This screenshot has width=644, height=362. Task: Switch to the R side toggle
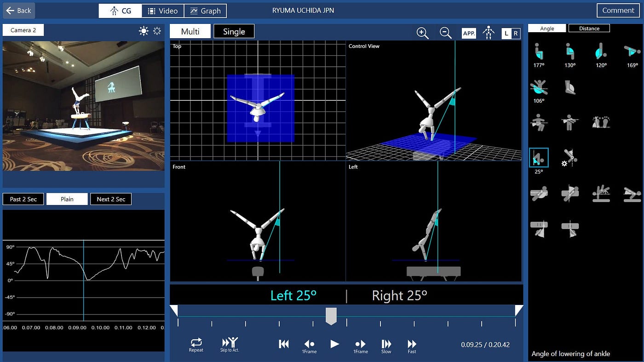[515, 33]
